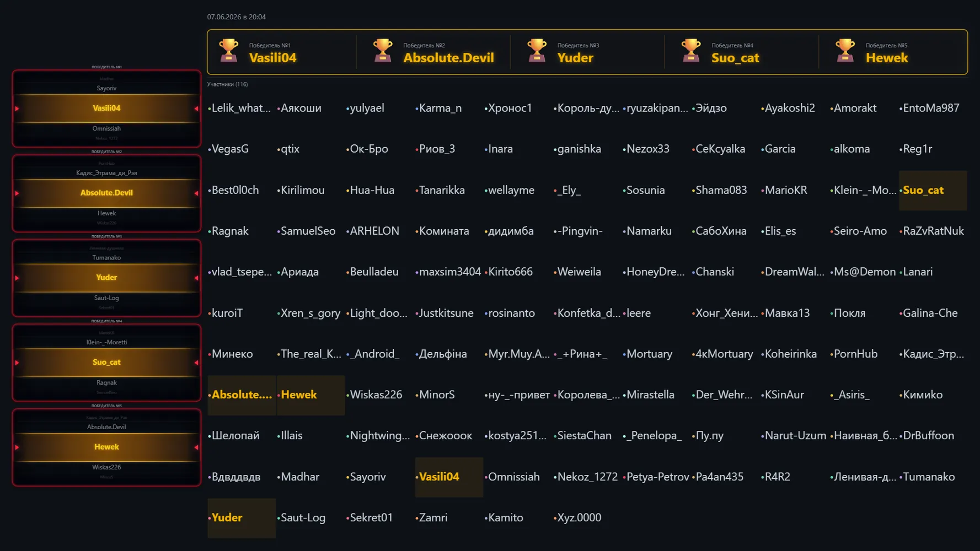Click the Suo_cat winner slot in roulette
Viewport: 980px width, 551px height.
[x=106, y=363]
